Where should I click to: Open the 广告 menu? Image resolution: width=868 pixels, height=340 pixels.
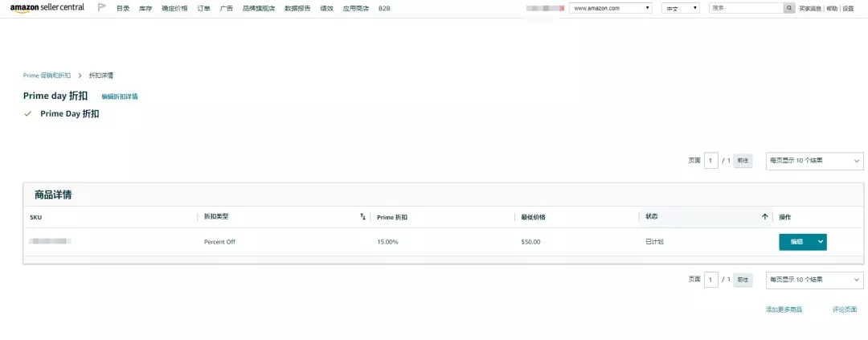(x=227, y=9)
